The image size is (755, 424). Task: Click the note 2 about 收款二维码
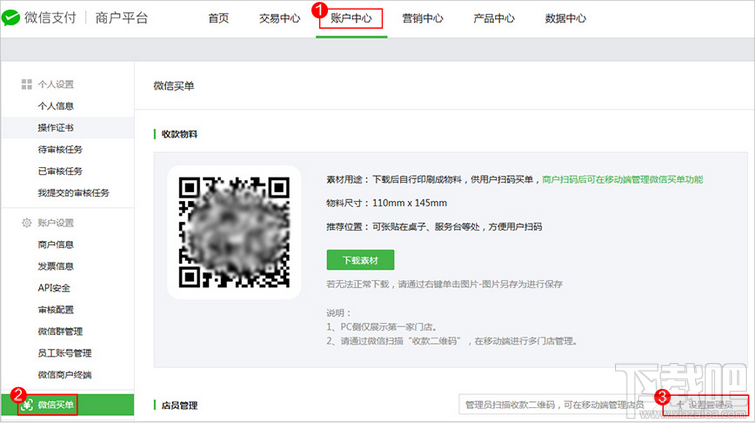(x=452, y=341)
